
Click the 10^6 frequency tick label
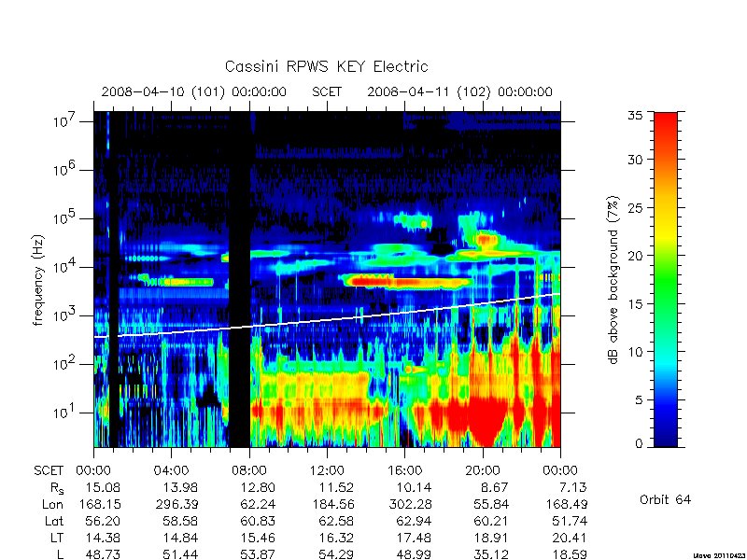click(65, 169)
